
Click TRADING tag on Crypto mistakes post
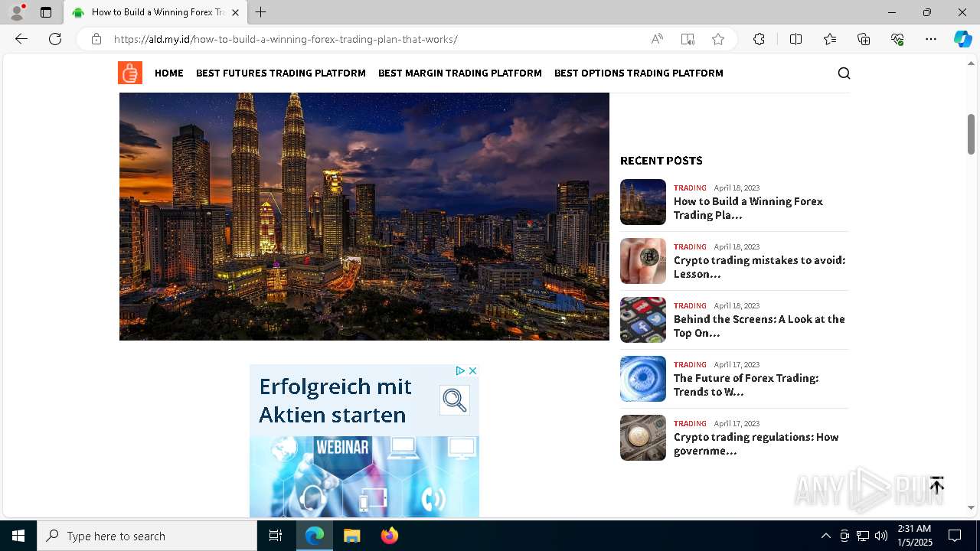[x=690, y=246]
